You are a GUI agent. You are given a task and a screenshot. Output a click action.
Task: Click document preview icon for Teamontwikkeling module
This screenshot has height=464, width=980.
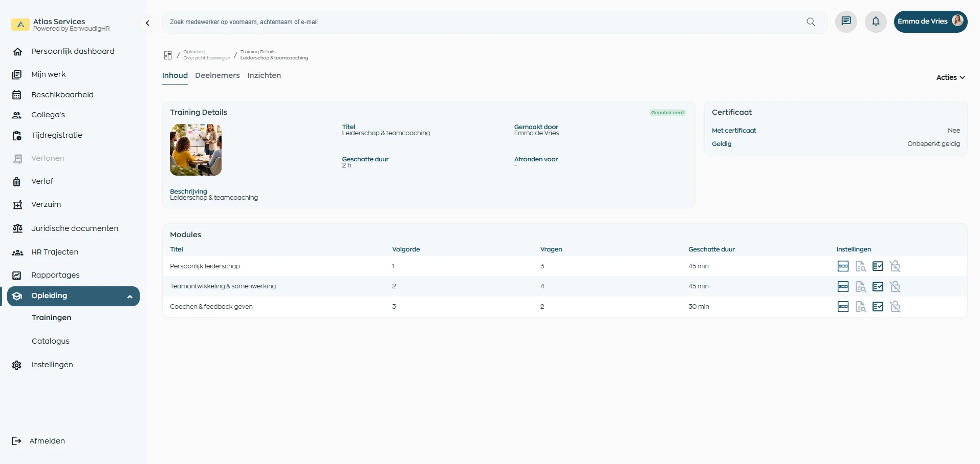coord(861,287)
